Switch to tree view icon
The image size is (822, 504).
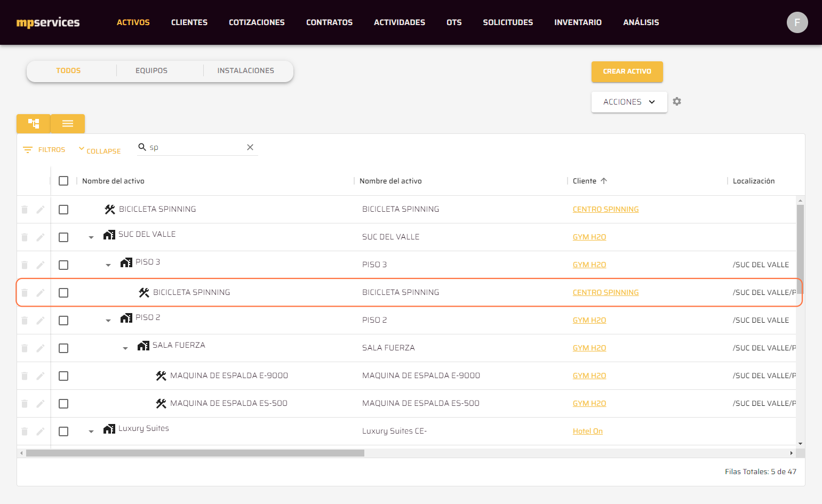(34, 124)
